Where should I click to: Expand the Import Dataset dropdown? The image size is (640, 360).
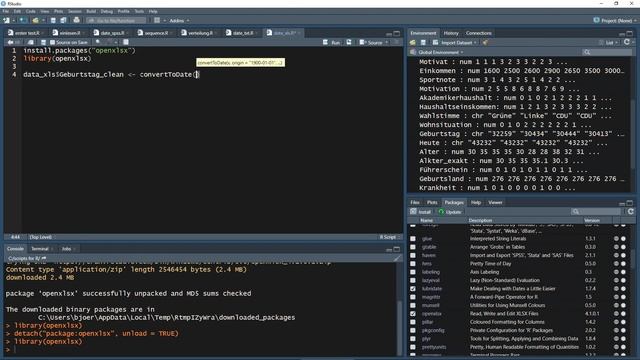pos(458,42)
